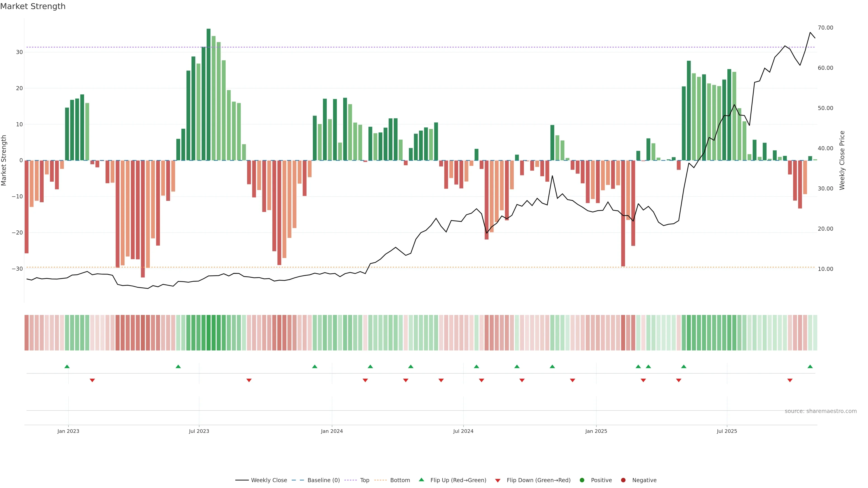
Task: Click the first green Flip Up triangle marker
Action: 67,366
